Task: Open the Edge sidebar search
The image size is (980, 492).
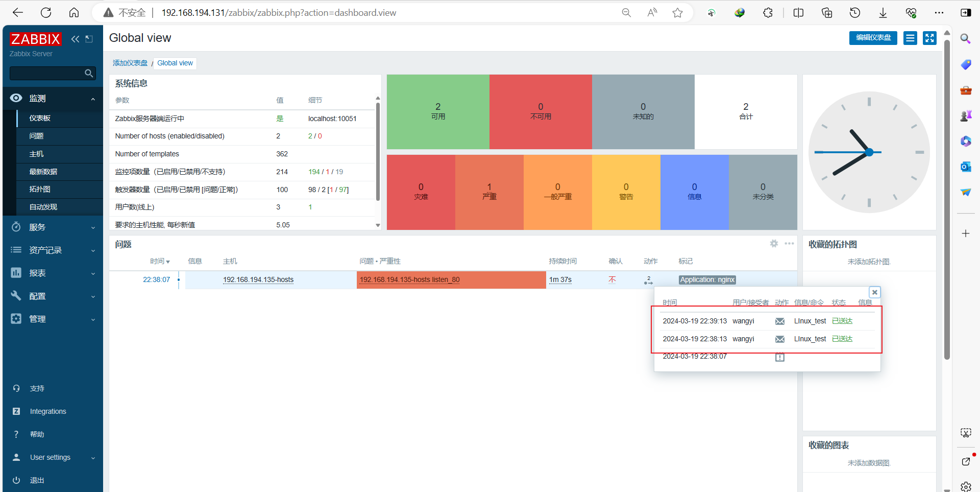Action: (x=965, y=39)
